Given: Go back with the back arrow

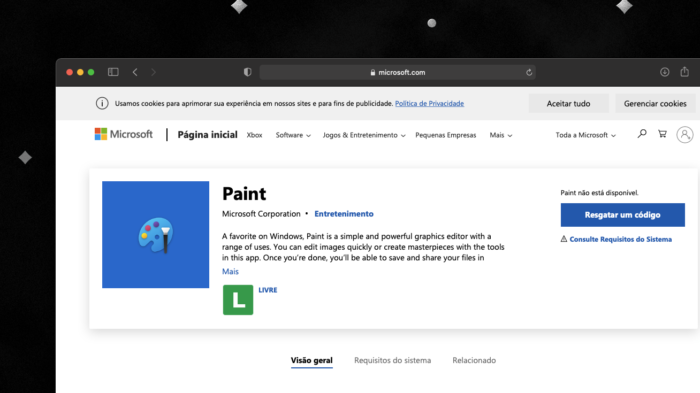Looking at the screenshot, I should 135,72.
